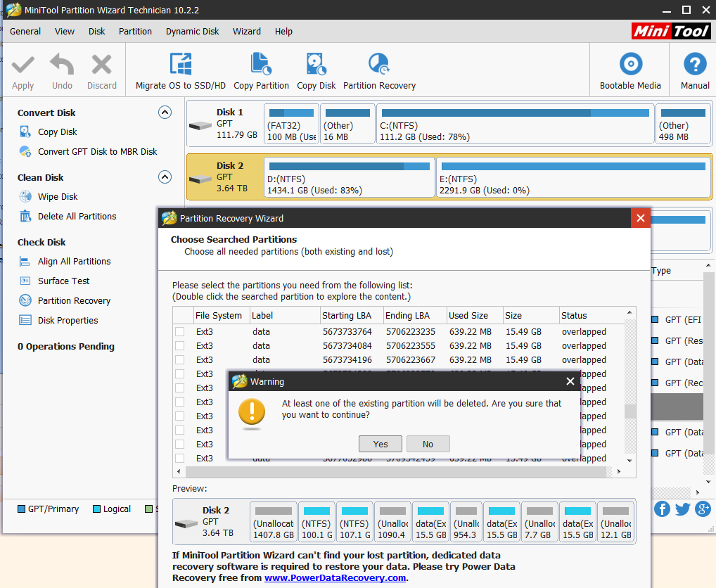The height and width of the screenshot is (588, 716).
Task: Tick the seventh Ext3 partition checkbox
Action: tap(180, 416)
